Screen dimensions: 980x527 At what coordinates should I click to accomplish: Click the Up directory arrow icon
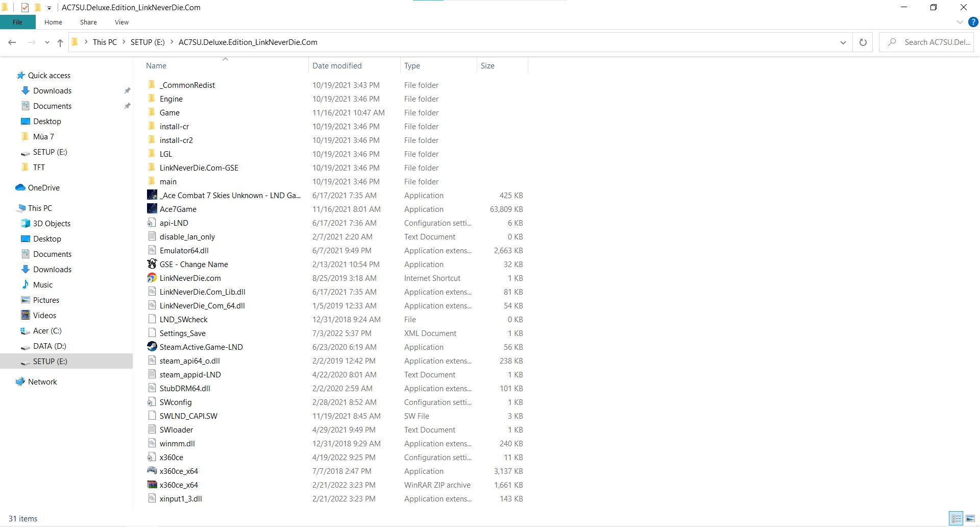click(x=60, y=42)
